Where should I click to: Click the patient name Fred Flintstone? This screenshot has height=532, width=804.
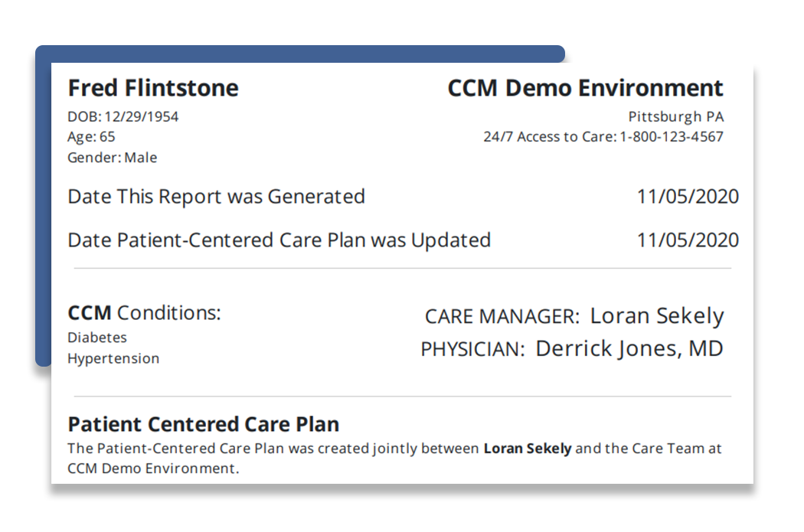[153, 88]
